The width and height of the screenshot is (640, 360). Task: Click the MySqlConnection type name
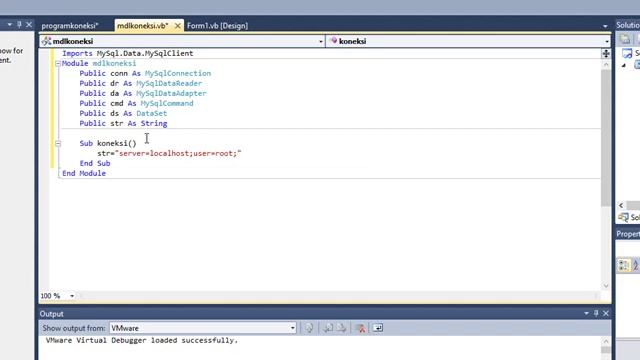178,73
